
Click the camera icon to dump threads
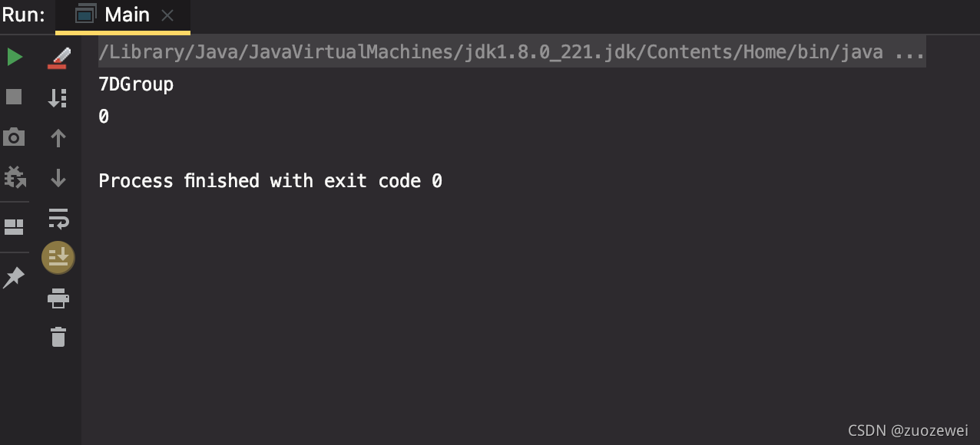(14, 137)
